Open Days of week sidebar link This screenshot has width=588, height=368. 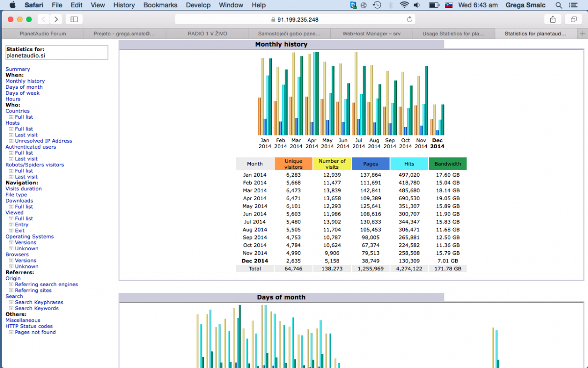(x=23, y=93)
